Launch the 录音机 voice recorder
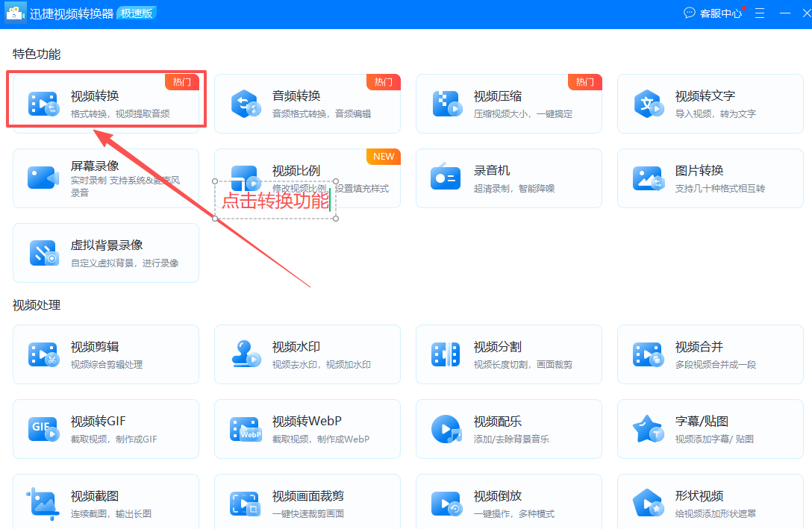The height and width of the screenshot is (529, 812). tap(508, 178)
